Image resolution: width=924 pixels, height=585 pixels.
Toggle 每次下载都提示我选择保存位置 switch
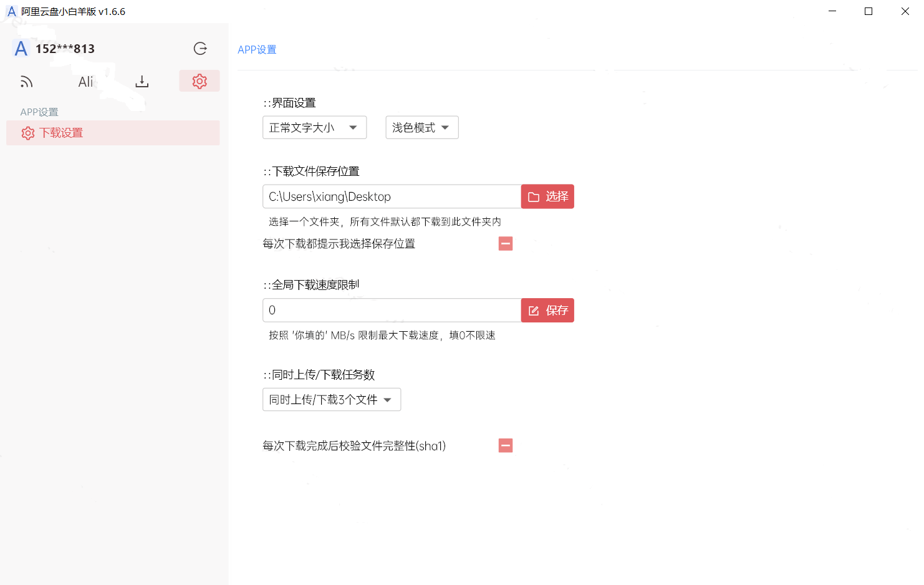click(x=506, y=243)
